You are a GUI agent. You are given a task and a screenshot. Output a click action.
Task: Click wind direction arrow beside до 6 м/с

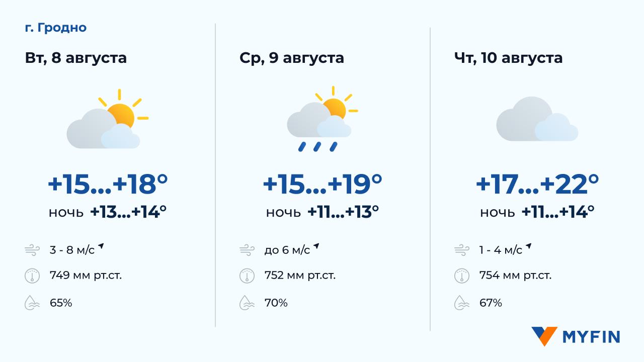316,246
